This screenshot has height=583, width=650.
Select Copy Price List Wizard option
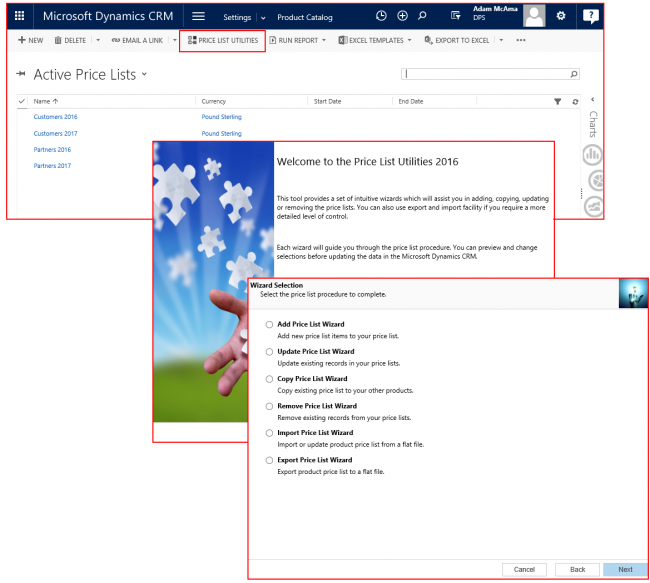[x=269, y=379]
